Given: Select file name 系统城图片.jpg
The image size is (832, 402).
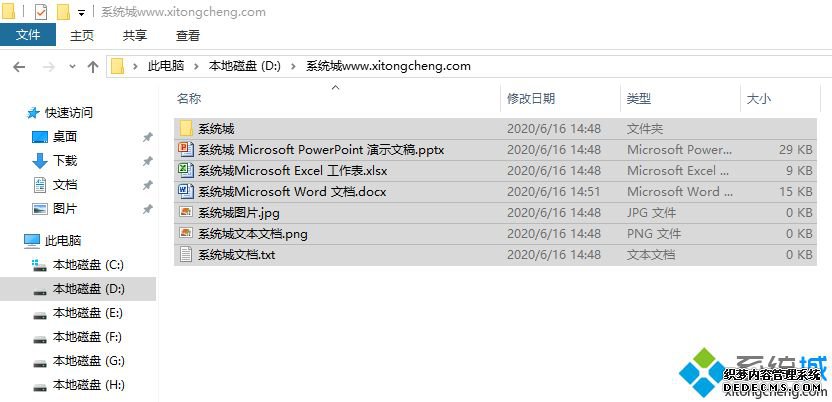Looking at the screenshot, I should [x=239, y=213].
